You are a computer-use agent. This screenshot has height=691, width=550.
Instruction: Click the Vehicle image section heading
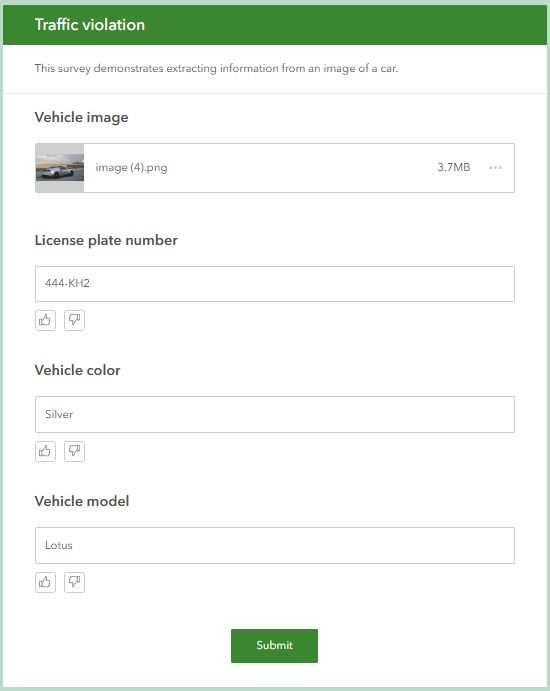pyautogui.click(x=82, y=118)
